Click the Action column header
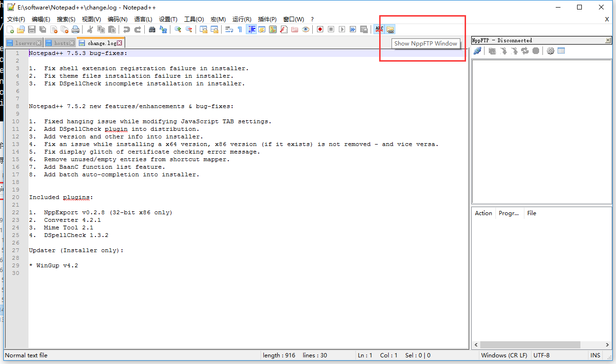This screenshot has width=616, height=364. click(x=484, y=213)
